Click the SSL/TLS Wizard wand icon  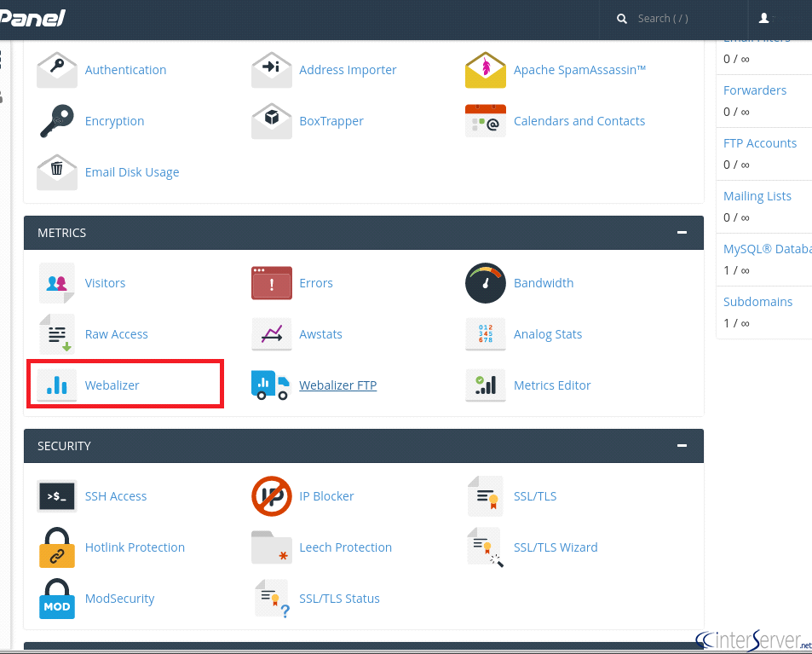pyautogui.click(x=485, y=547)
